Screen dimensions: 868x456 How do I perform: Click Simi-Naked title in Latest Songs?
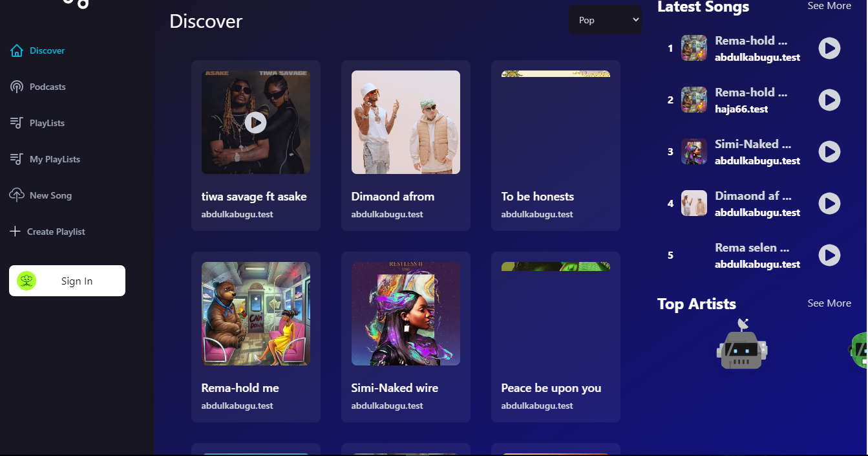point(753,144)
